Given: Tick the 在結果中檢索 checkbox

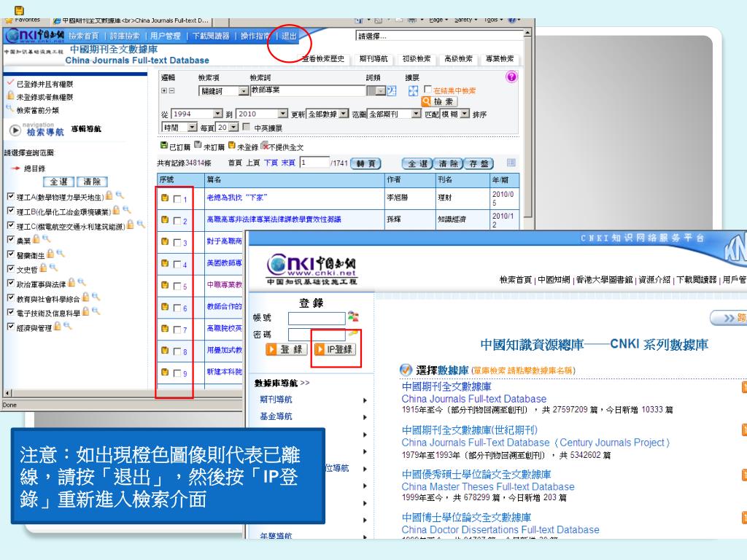Looking at the screenshot, I should point(427,90).
